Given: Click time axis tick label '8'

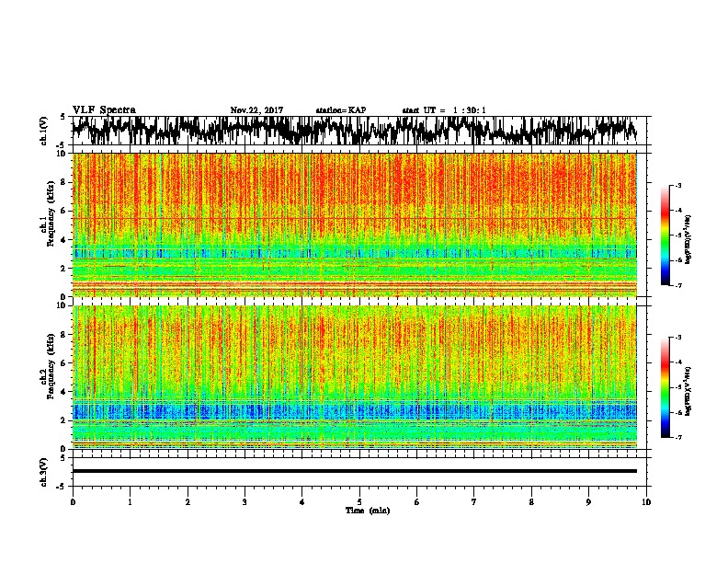Looking at the screenshot, I should click(531, 502).
